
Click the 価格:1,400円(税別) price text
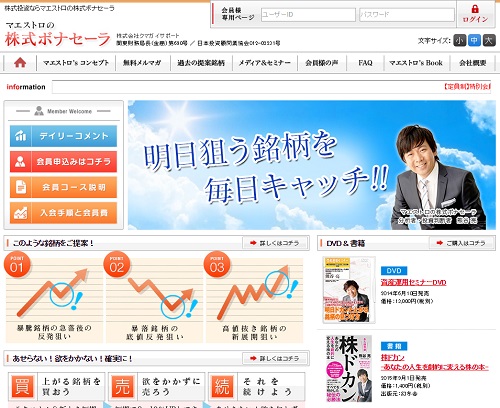tap(405, 386)
